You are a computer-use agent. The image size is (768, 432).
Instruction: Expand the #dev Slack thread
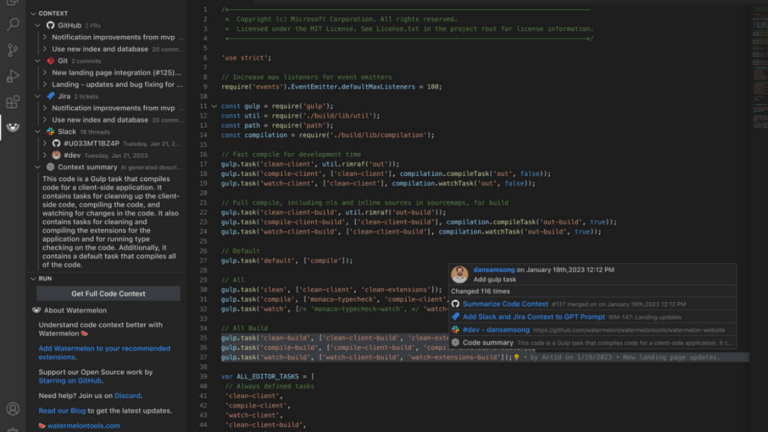[45, 155]
